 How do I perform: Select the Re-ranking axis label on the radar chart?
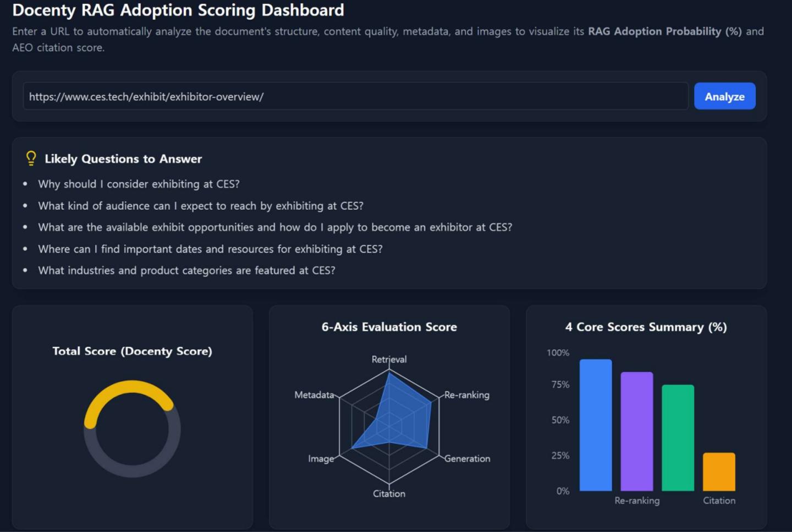[x=466, y=394]
